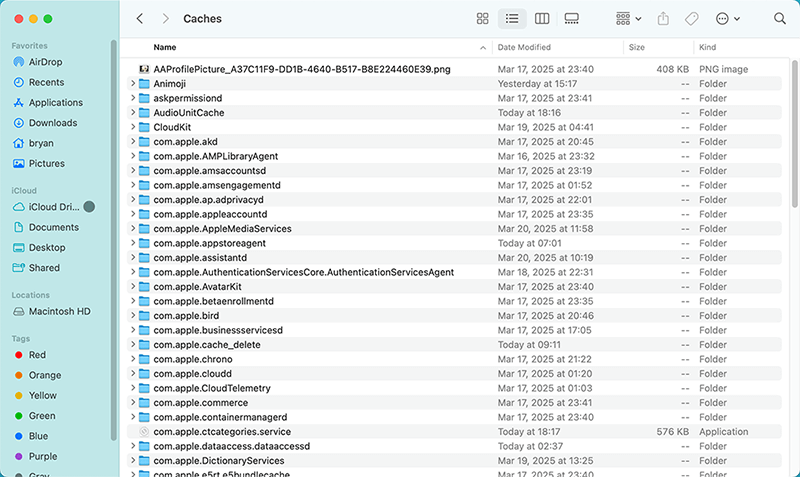The width and height of the screenshot is (800, 477).
Task: Select the AAProfilePicture PNG image file
Action: click(454, 69)
